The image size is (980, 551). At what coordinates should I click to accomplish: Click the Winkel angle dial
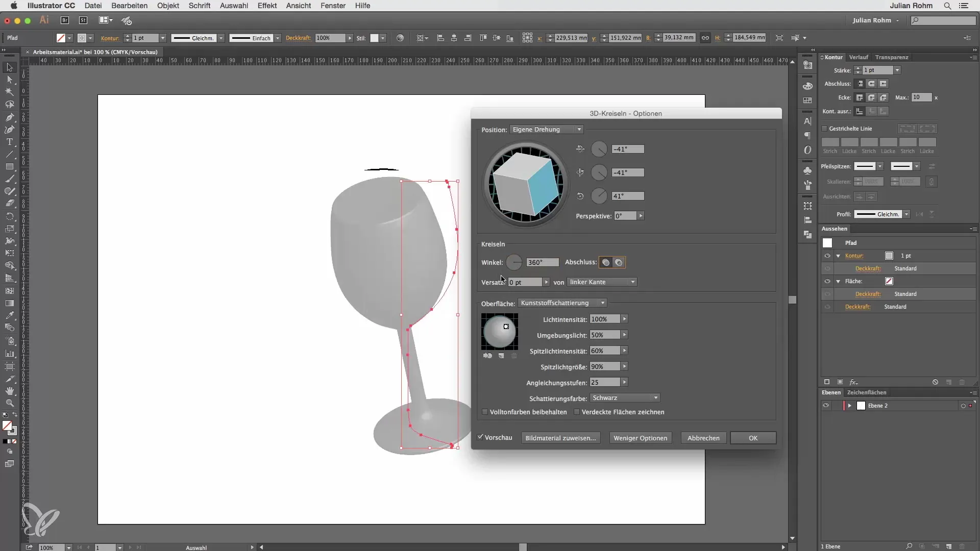pyautogui.click(x=514, y=262)
